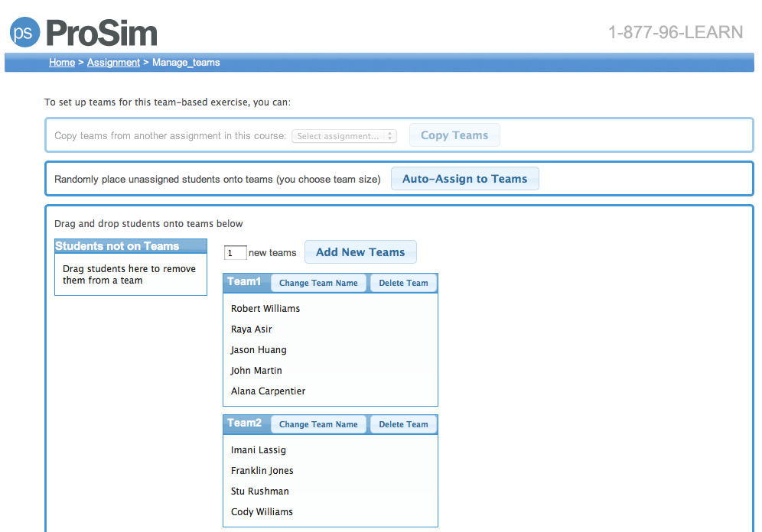Click the new teams number input field
The height and width of the screenshot is (532, 762).
click(235, 253)
